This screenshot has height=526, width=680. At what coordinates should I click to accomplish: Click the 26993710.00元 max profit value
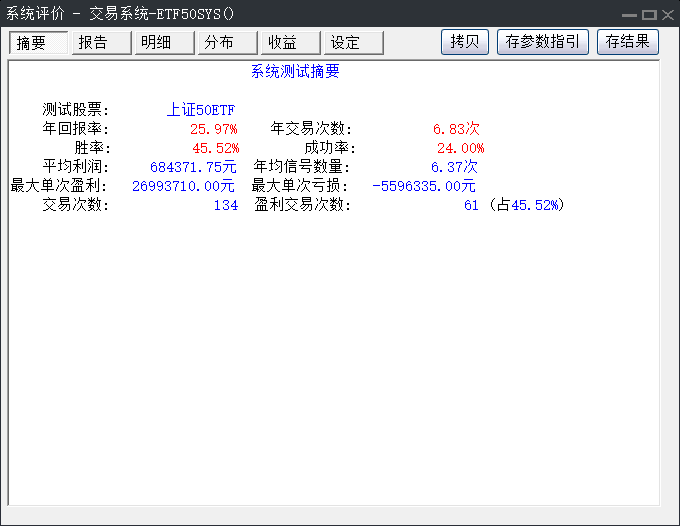[x=183, y=186]
